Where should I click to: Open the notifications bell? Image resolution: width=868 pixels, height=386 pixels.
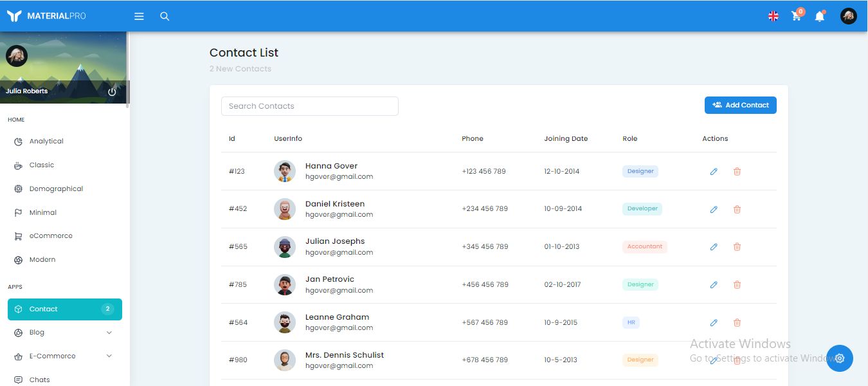pos(820,16)
